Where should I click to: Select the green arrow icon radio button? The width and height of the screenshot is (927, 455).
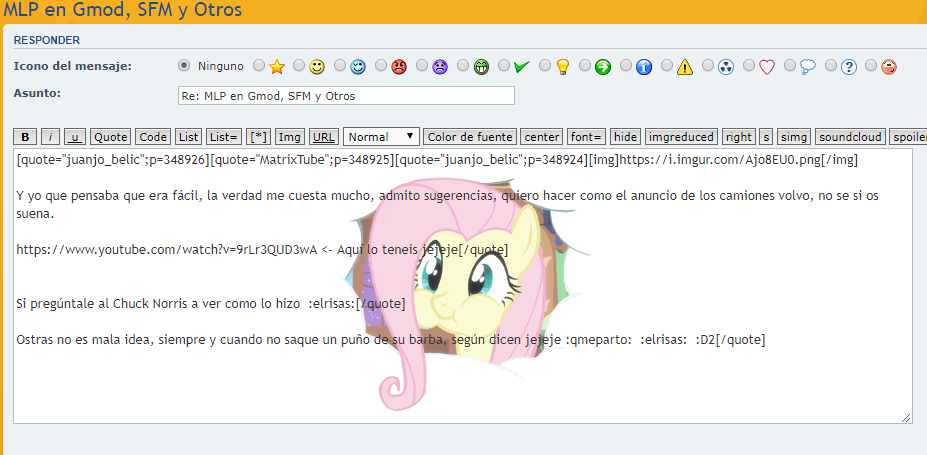585,66
